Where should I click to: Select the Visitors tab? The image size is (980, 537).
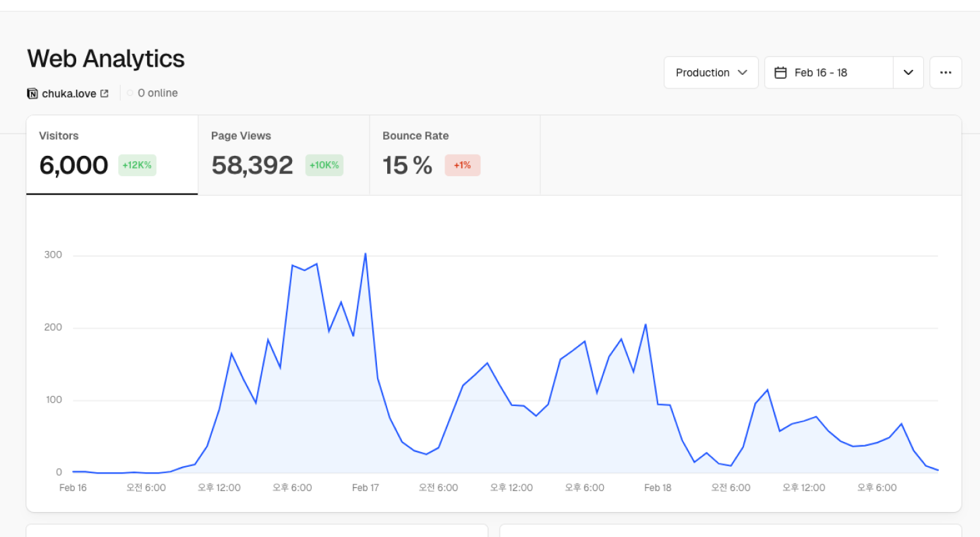pos(112,155)
